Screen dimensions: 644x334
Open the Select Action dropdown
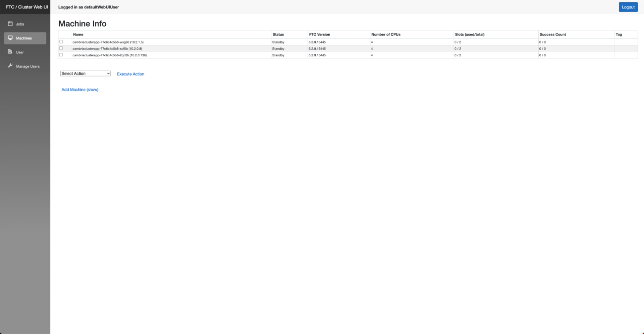85,73
